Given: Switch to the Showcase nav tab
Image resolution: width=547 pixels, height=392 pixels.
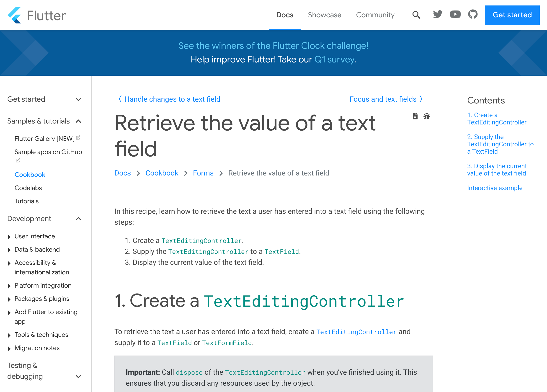Looking at the screenshot, I should [324, 15].
